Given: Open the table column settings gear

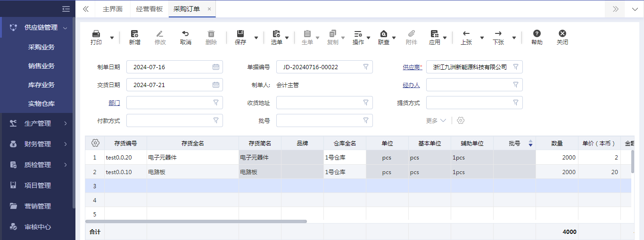Looking at the screenshot, I should pos(95,143).
